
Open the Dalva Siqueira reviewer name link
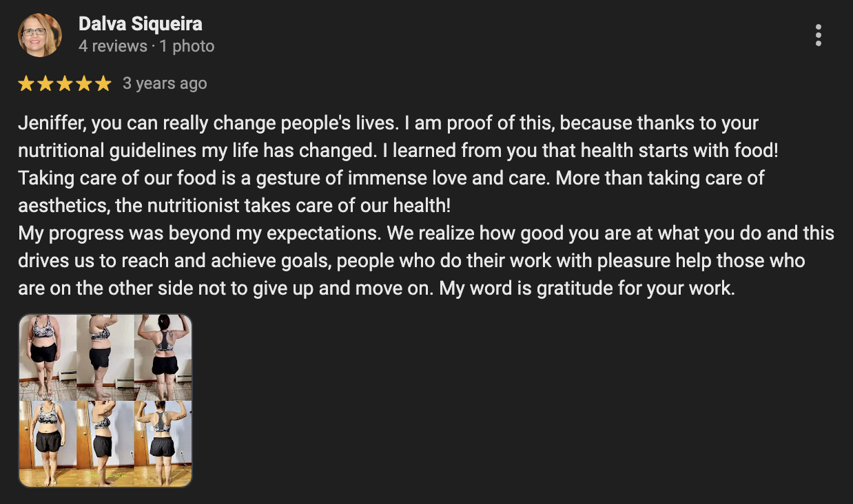click(x=141, y=24)
